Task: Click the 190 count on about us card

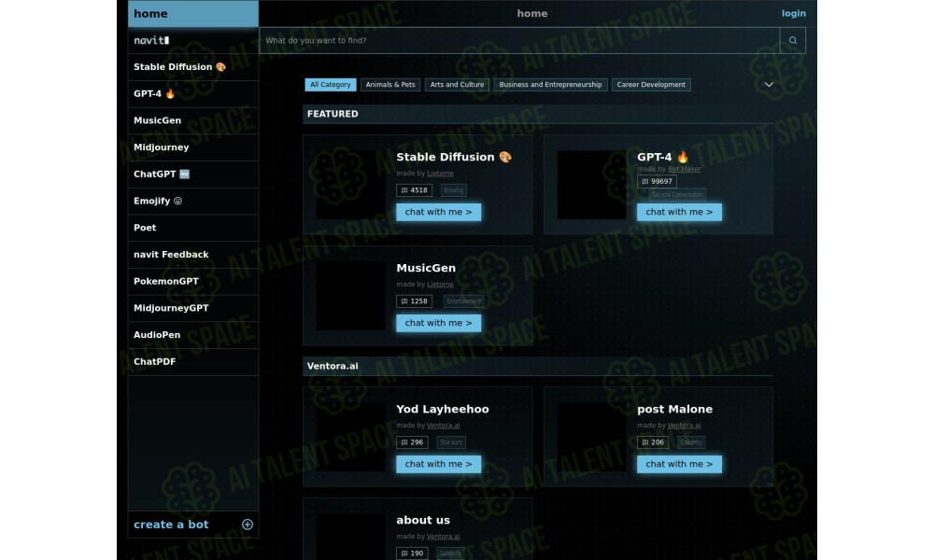Action: (412, 553)
